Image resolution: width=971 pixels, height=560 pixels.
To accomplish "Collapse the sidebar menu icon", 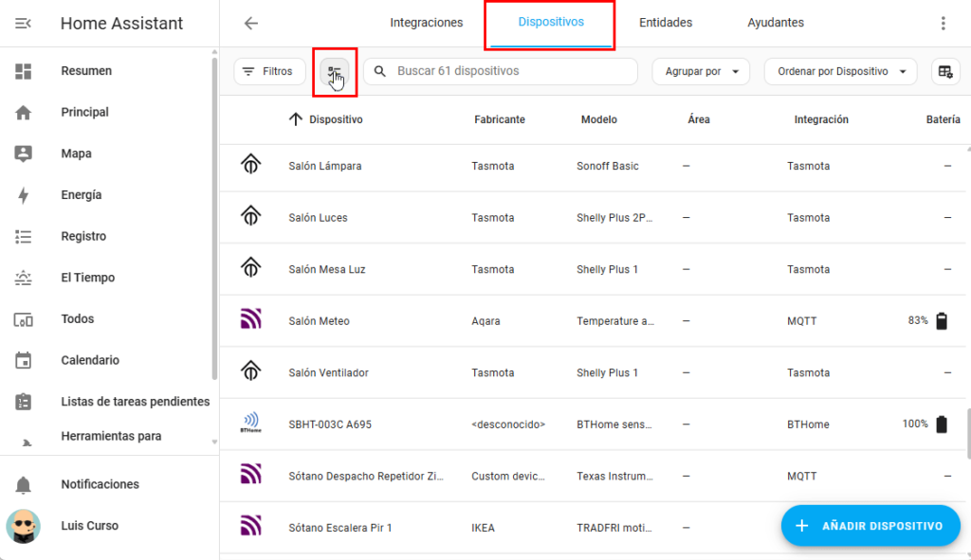I will click(x=24, y=24).
